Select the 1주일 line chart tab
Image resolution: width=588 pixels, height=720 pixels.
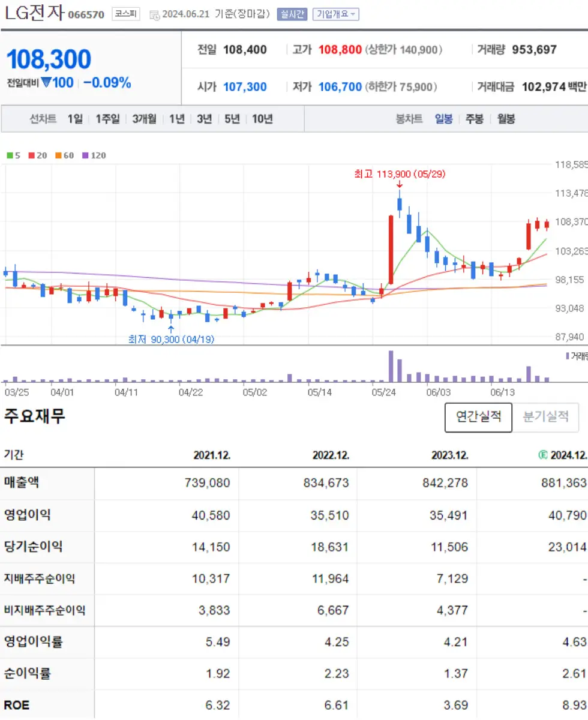pos(108,119)
